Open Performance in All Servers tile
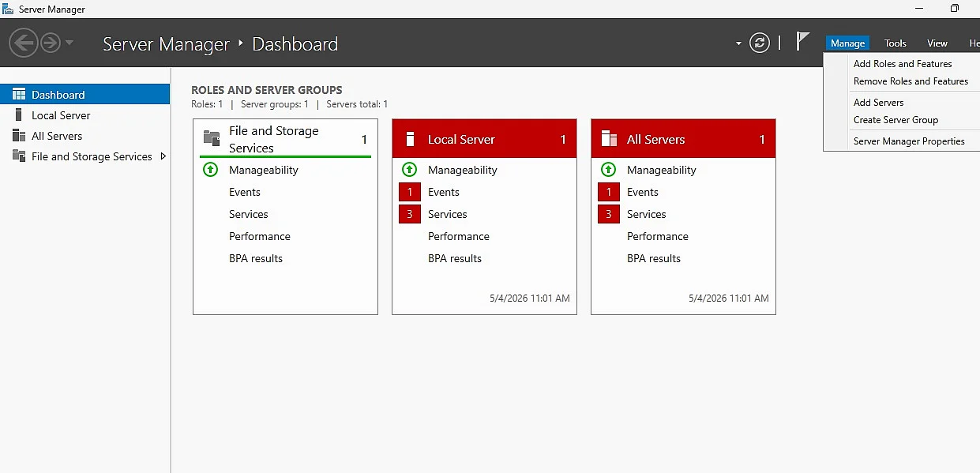 coord(658,236)
